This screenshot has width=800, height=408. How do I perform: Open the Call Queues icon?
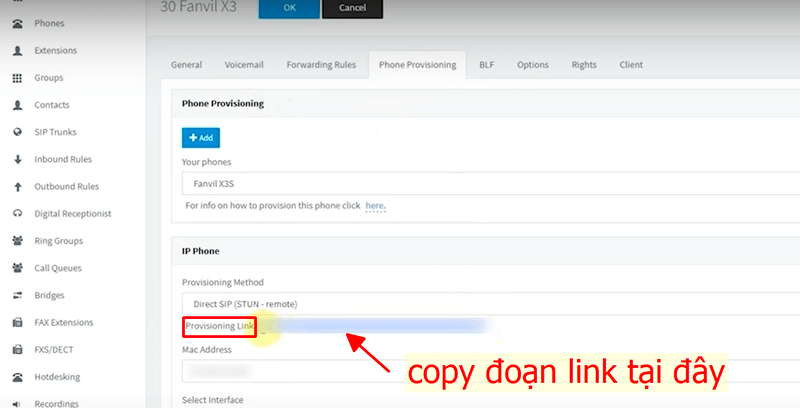[17, 268]
